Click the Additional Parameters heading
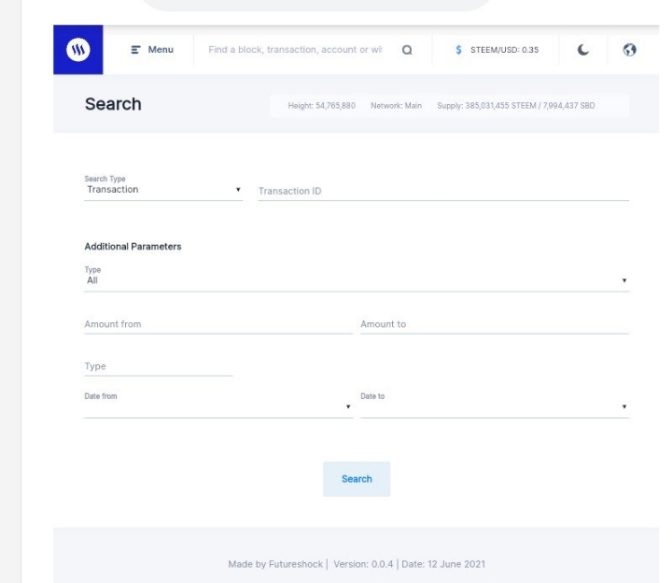The image size is (672, 583). pyautogui.click(x=133, y=246)
